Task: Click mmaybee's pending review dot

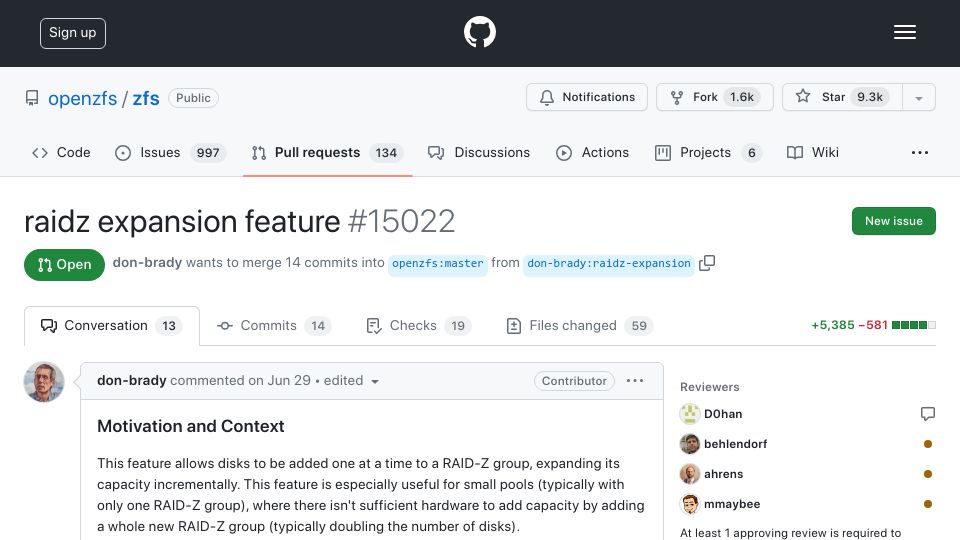Action: (x=928, y=504)
